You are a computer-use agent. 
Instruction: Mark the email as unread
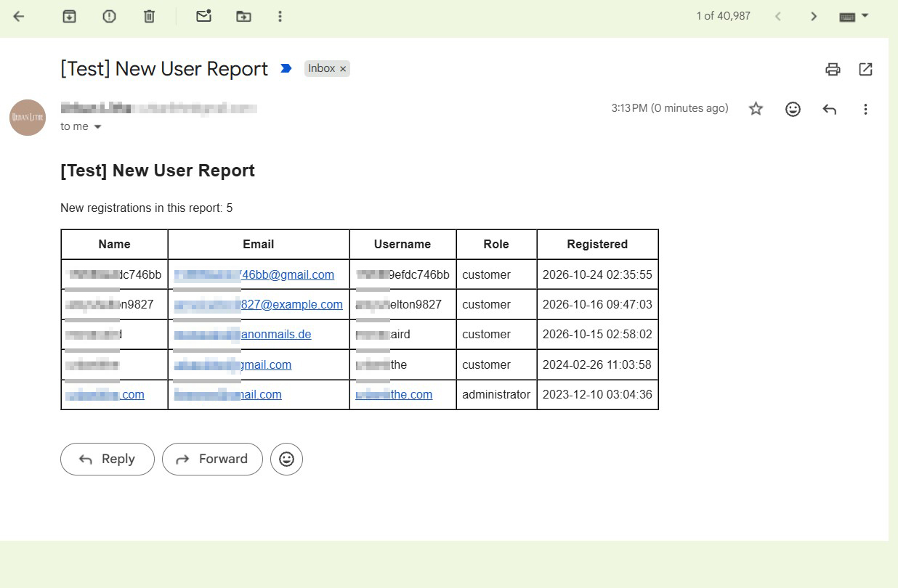203,16
